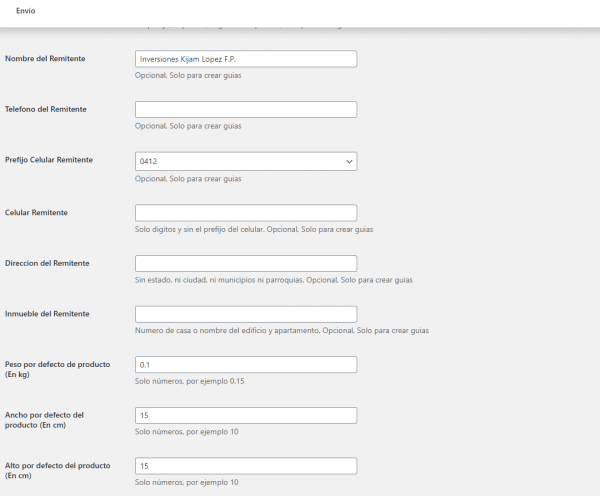The width and height of the screenshot is (600, 496).
Task: Click the 'Nombre del Remitente' label text
Action: 45,59
